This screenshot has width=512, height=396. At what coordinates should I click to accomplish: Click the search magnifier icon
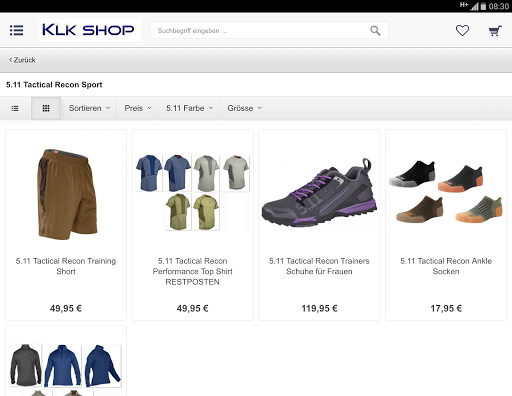pyautogui.click(x=375, y=31)
